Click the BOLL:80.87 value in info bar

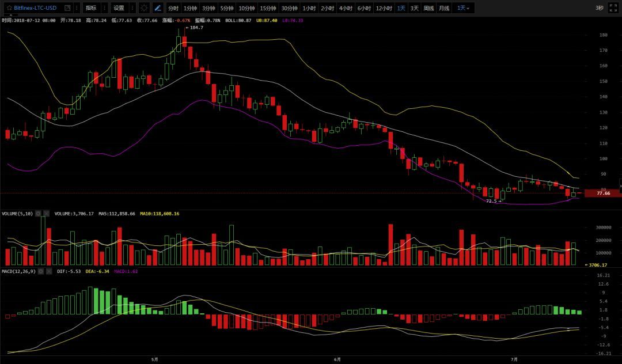pos(238,20)
